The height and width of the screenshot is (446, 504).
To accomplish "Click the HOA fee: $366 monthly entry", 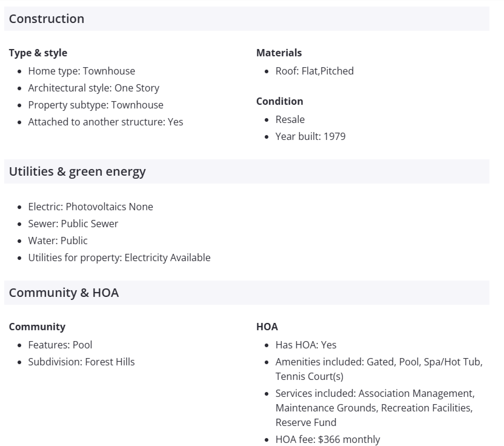I will tap(327, 439).
